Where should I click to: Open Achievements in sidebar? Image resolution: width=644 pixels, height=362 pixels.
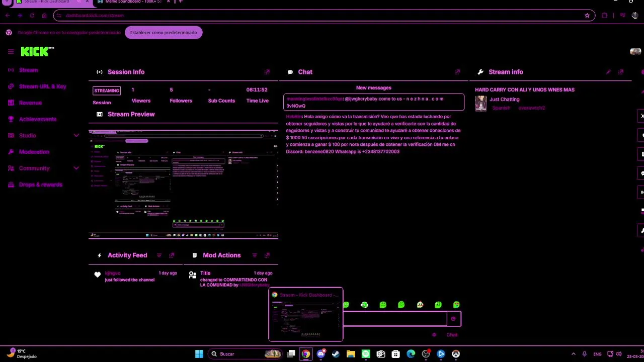point(38,119)
